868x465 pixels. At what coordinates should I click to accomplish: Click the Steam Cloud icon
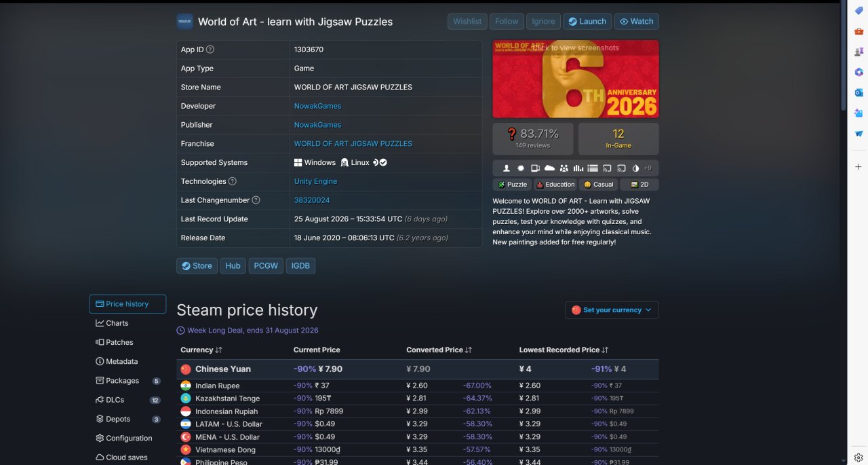(x=549, y=168)
